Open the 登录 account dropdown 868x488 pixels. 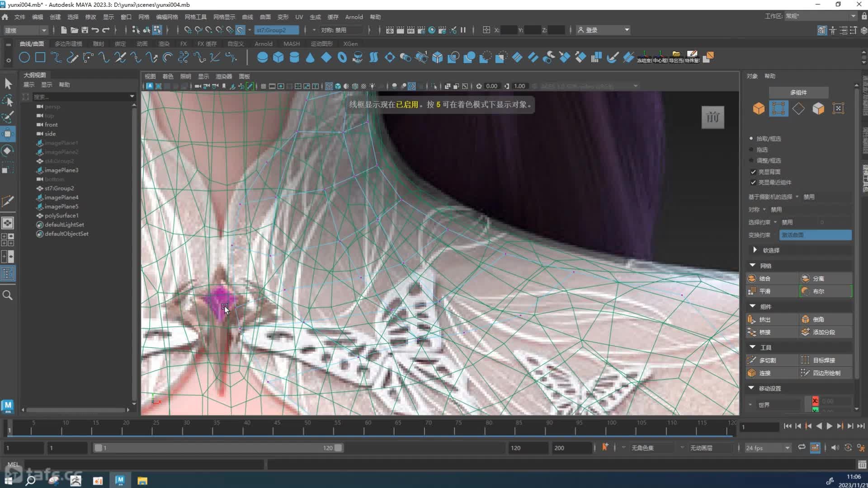pyautogui.click(x=604, y=30)
